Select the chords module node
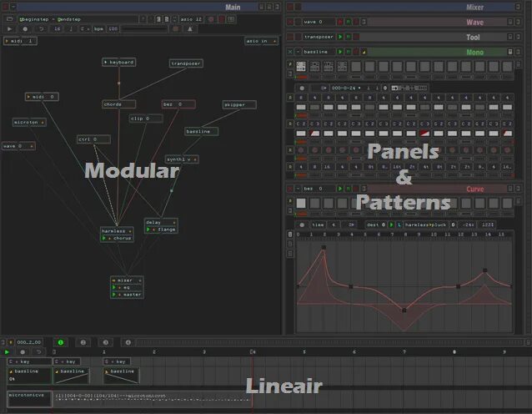The height and width of the screenshot is (414, 532). (x=118, y=104)
